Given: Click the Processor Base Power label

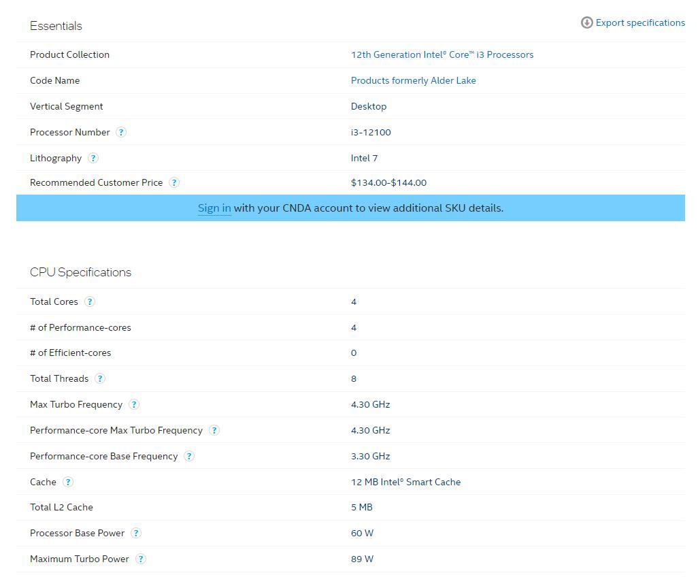Looking at the screenshot, I should coord(78,533).
